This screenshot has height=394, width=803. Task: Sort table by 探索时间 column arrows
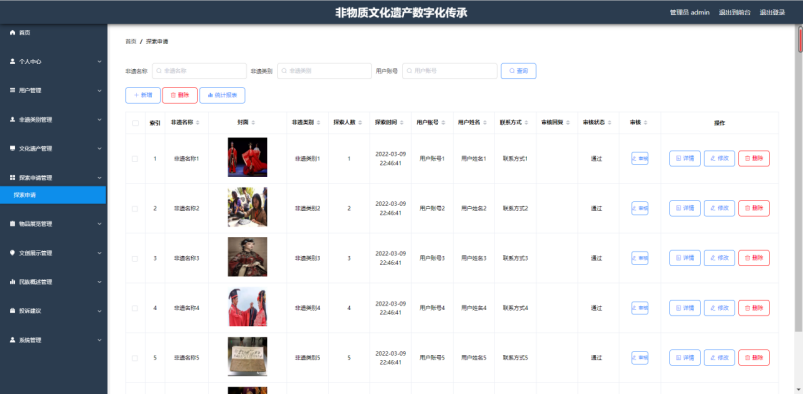pyautogui.click(x=402, y=123)
